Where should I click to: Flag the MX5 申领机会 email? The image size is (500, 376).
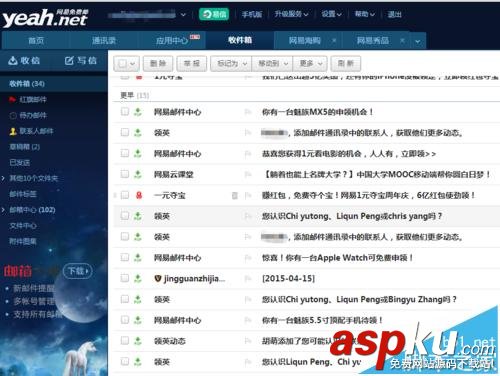point(248,112)
